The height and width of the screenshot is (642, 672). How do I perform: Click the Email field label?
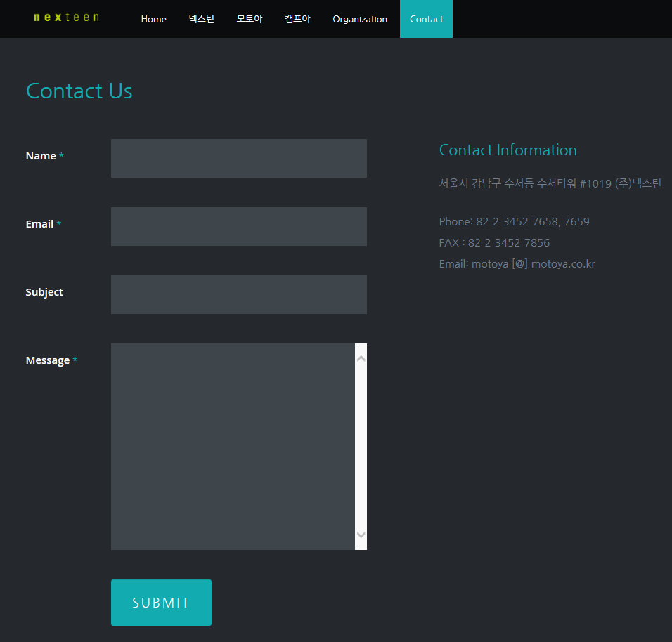pyautogui.click(x=39, y=224)
